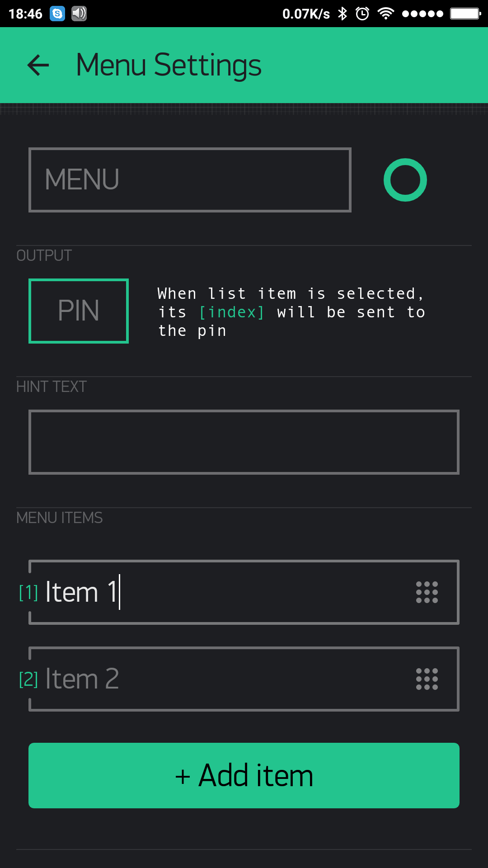The height and width of the screenshot is (868, 488).
Task: Go back using the arrow icon
Action: click(x=38, y=65)
